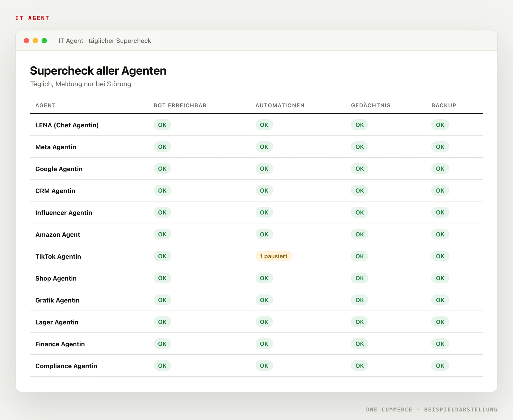Click the 'LENA (Chef Agentin)' row name
The image size is (513, 420).
point(67,125)
